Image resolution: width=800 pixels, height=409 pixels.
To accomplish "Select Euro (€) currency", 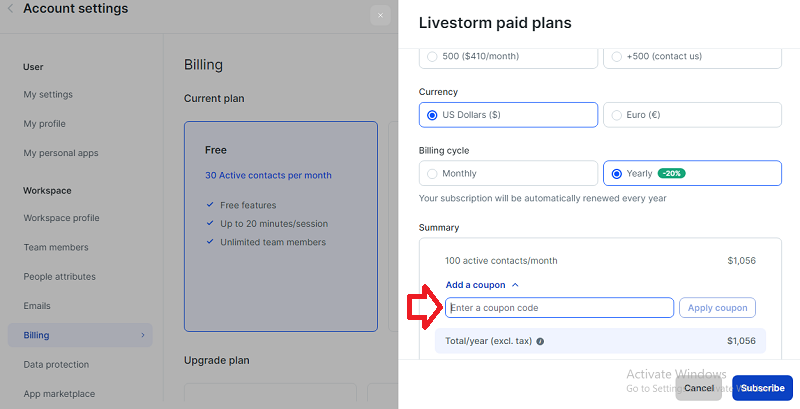I will pyautogui.click(x=692, y=115).
